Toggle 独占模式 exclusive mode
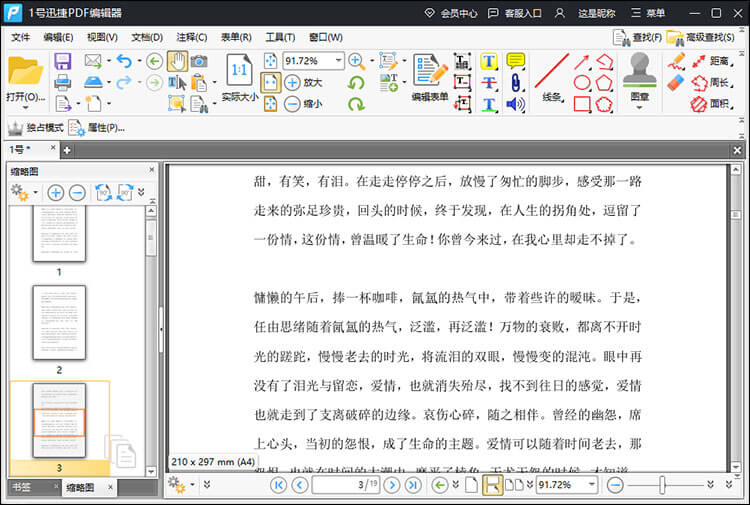This screenshot has width=750, height=505. pos(36,128)
